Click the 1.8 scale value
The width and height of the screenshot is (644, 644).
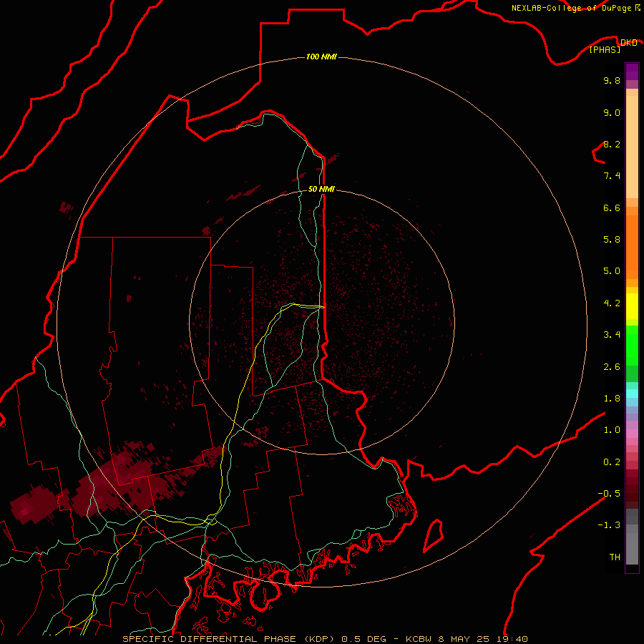(x=612, y=399)
